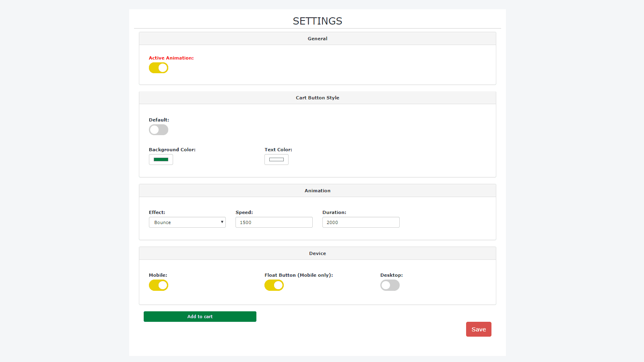Disable the Active Animation toggle

click(x=158, y=68)
